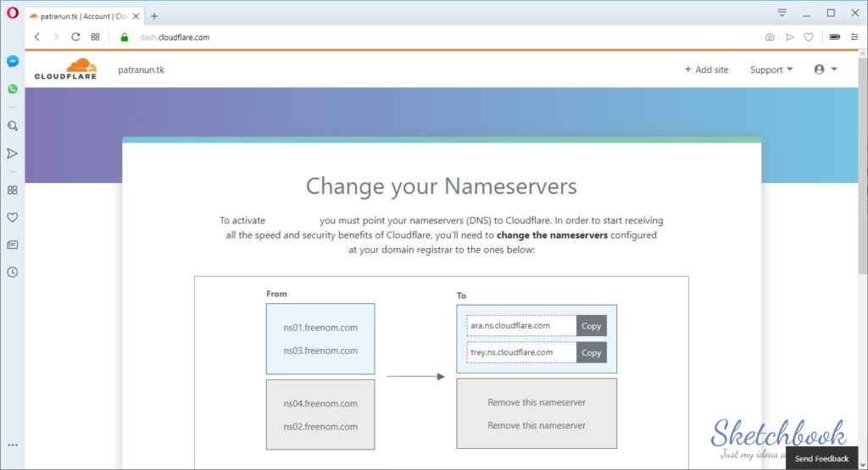Click the patranun.tk site selector
Screen dimensions: 868x470
tap(142, 69)
